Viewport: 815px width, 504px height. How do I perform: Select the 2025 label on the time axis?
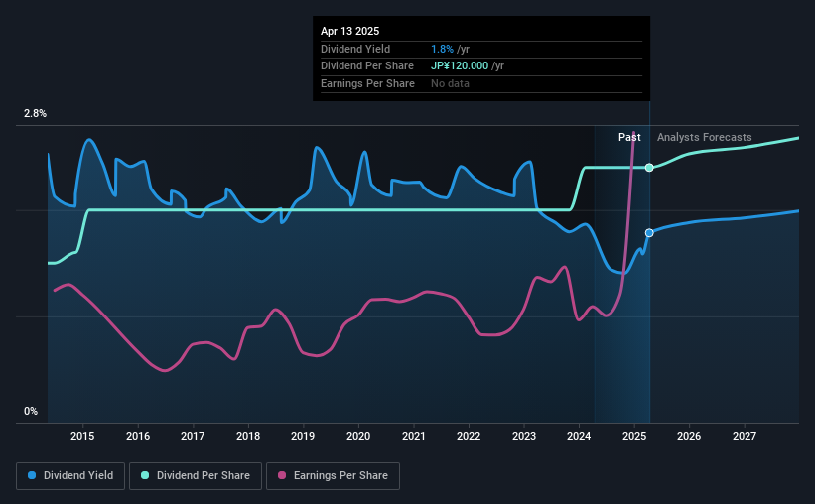[x=634, y=436]
